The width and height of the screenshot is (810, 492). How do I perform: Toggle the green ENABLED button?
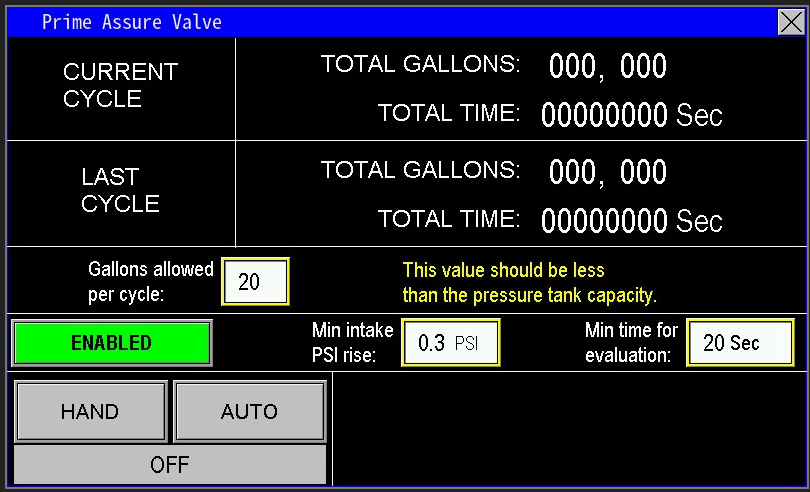click(x=112, y=343)
